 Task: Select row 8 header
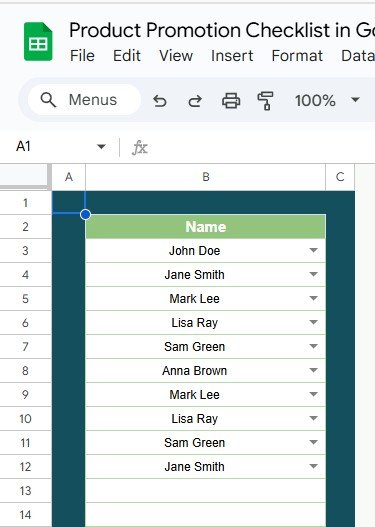[26, 371]
